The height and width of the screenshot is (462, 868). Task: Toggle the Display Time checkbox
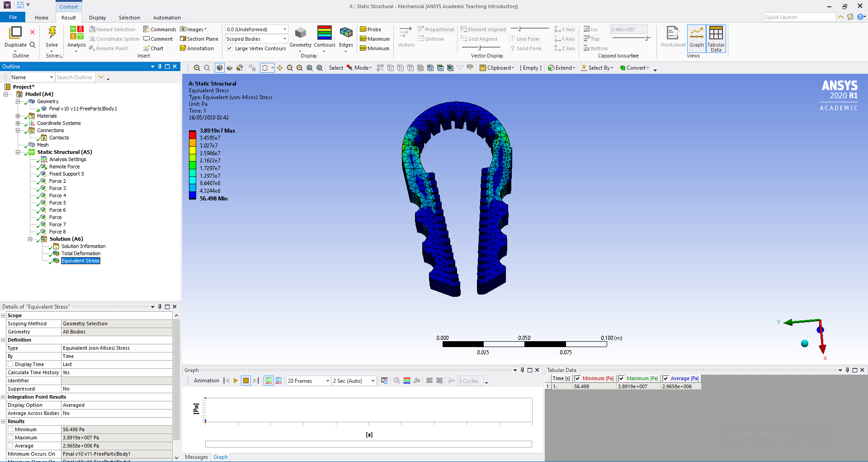pyautogui.click(x=10, y=364)
